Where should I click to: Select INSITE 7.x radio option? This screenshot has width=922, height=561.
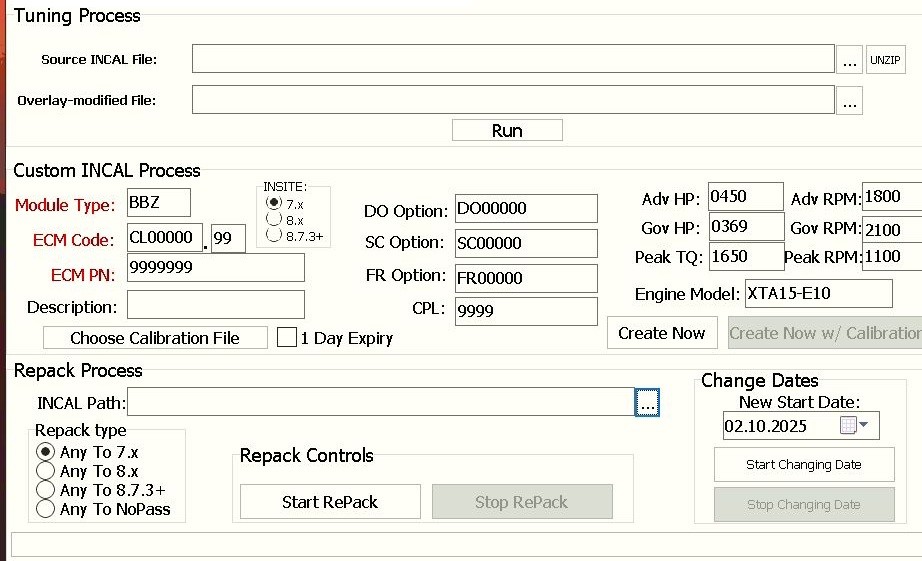click(x=274, y=204)
